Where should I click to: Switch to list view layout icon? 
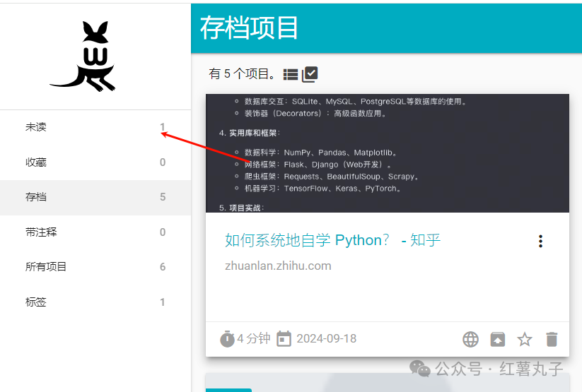(291, 74)
